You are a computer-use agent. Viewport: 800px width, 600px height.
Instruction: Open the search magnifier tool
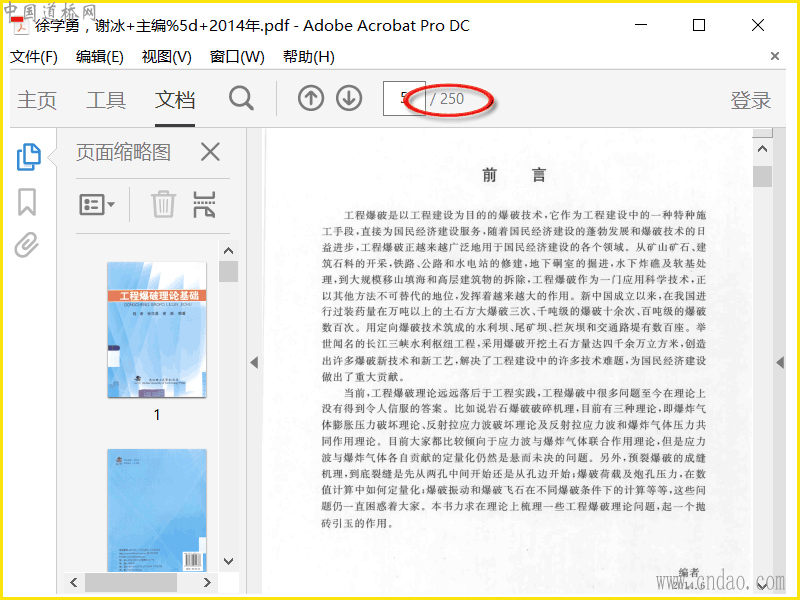(241, 98)
